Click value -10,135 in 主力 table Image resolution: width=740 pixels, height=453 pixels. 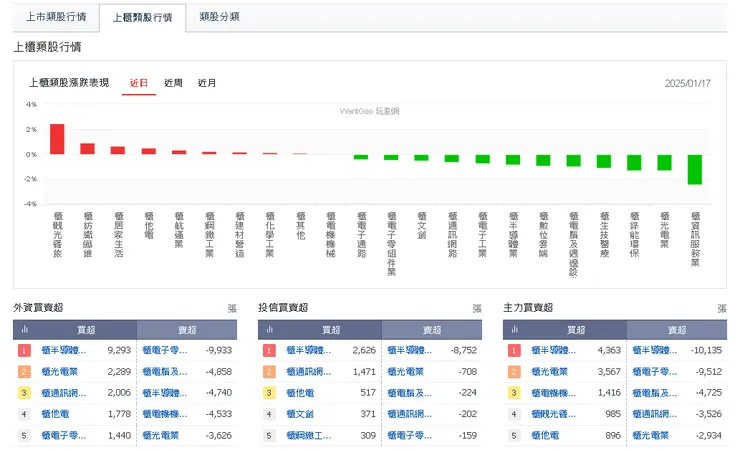pos(706,350)
